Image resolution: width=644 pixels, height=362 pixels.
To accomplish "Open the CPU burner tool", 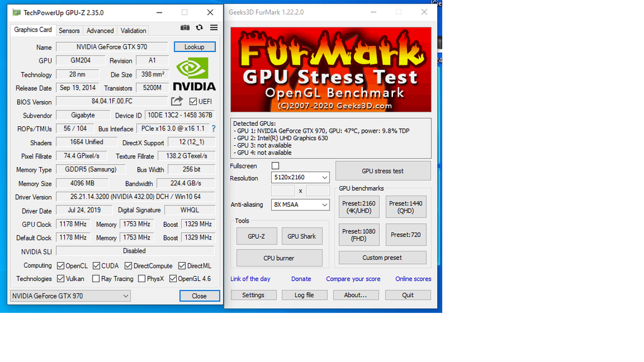I will pos(279,258).
